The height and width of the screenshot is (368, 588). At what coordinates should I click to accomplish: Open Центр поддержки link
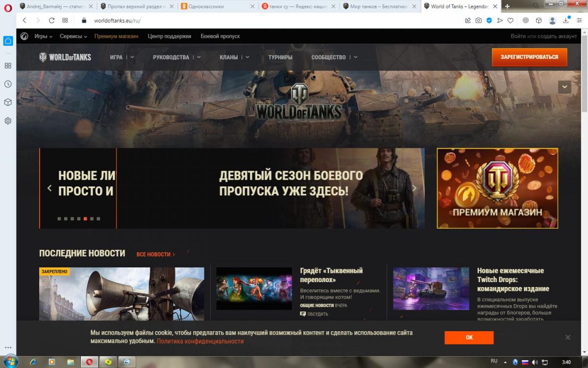(x=170, y=36)
